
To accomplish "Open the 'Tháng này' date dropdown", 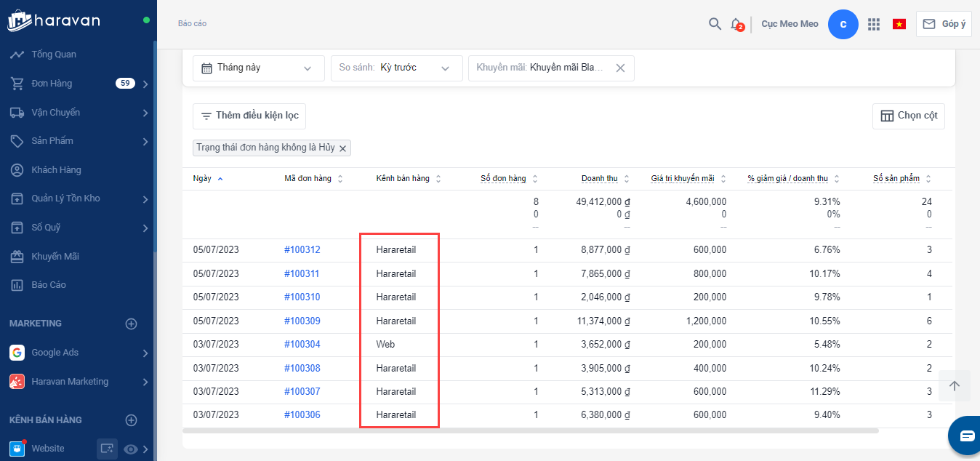I will (258, 68).
